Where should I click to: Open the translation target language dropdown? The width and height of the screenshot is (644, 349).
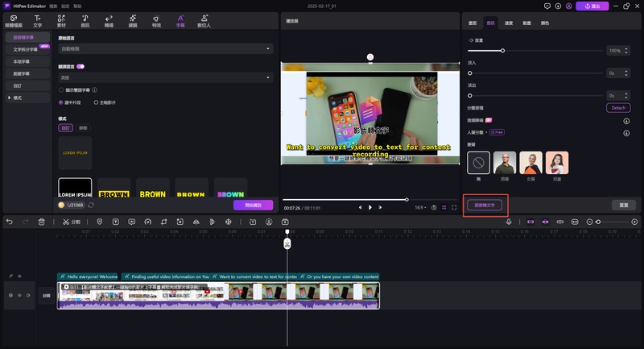pos(166,77)
